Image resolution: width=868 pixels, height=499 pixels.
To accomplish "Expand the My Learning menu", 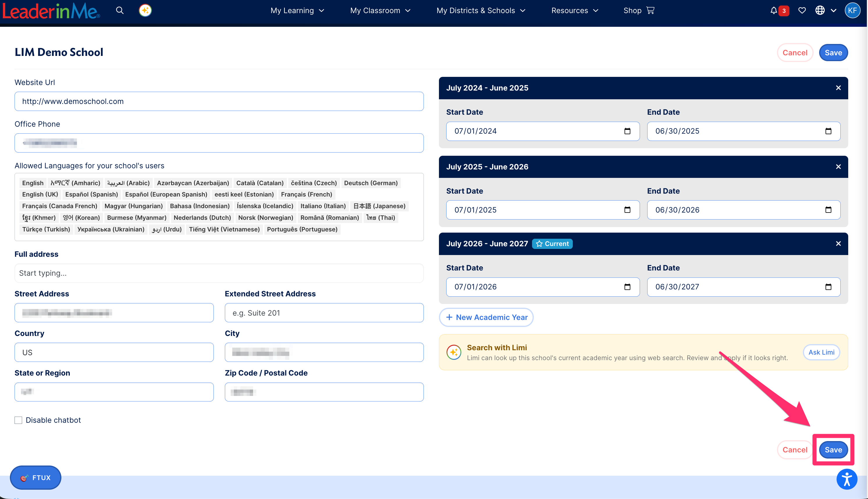I will point(297,10).
